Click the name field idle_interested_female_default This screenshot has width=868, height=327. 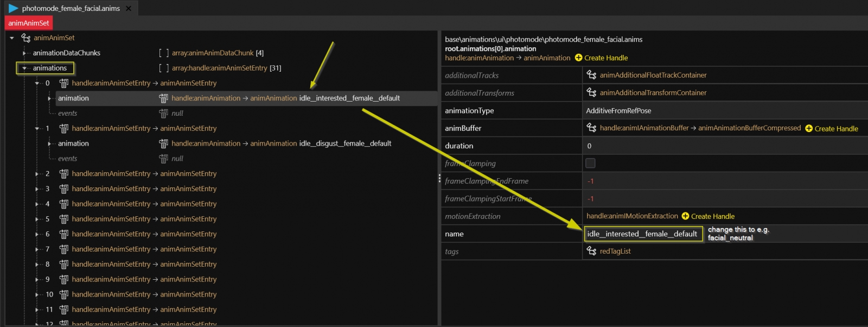tap(642, 234)
